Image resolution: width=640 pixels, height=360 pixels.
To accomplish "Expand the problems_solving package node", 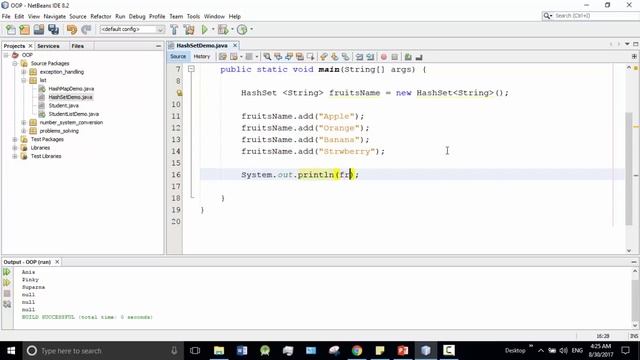I will pyautogui.click(x=24, y=131).
